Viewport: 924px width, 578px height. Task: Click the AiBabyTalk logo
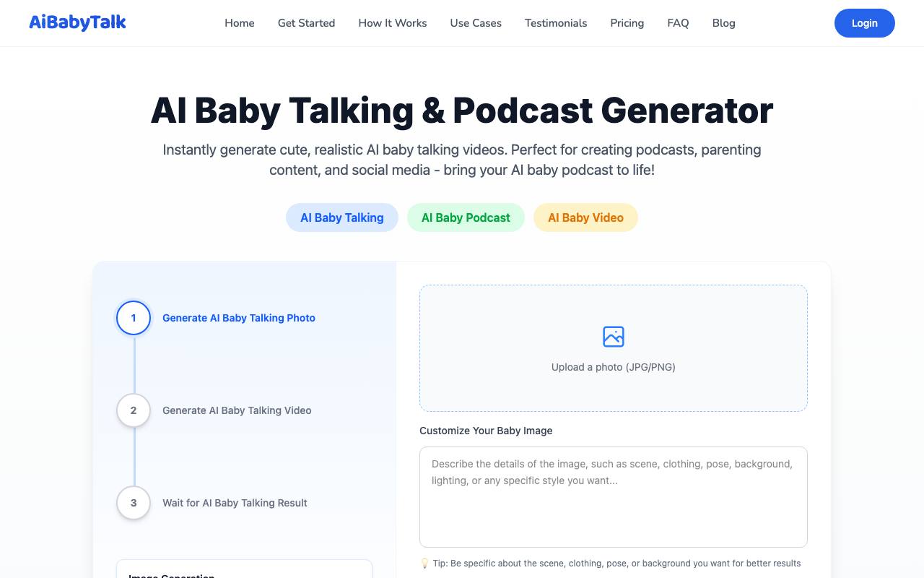[77, 23]
